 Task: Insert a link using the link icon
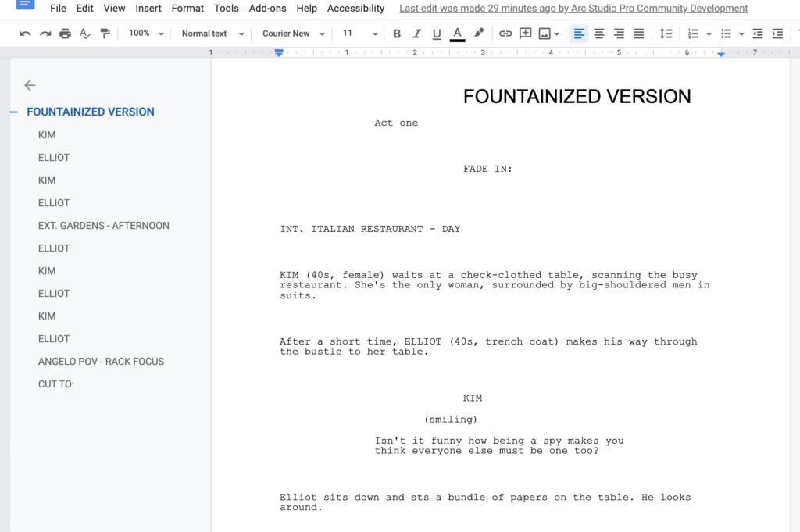[x=506, y=34]
